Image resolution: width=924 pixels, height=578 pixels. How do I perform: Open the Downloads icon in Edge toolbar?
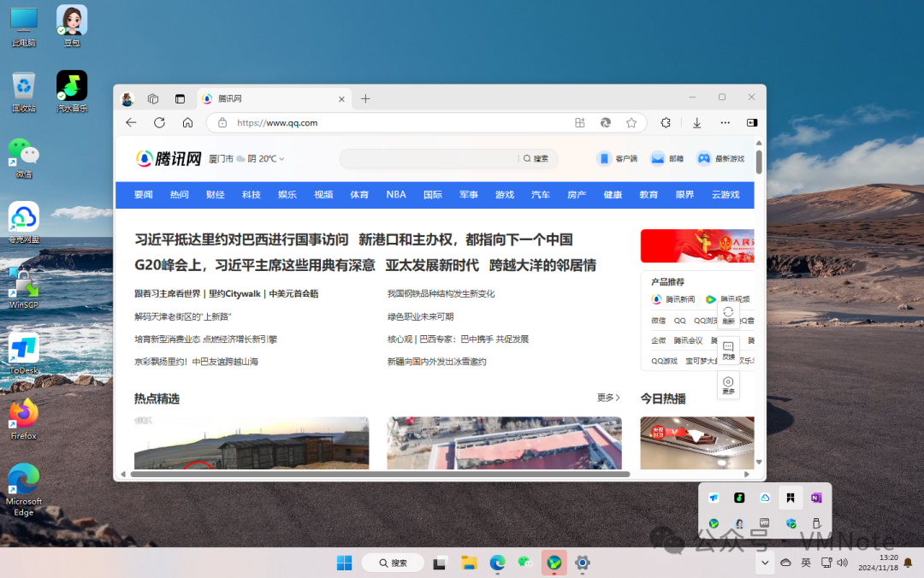(696, 122)
